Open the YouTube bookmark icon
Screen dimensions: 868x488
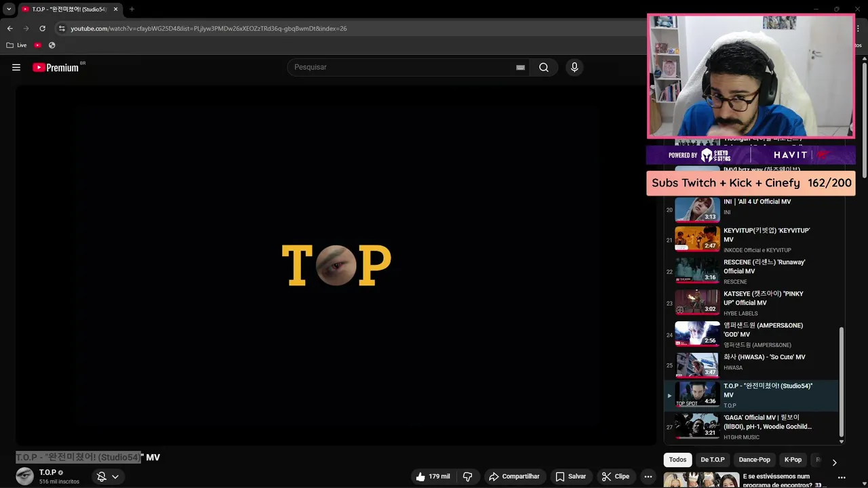[37, 45]
